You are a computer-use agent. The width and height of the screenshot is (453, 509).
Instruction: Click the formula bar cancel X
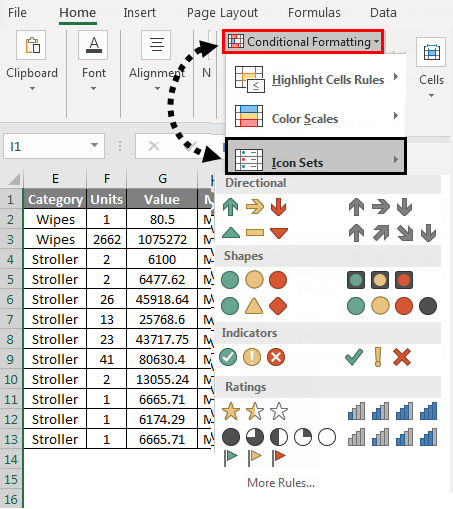(x=154, y=146)
